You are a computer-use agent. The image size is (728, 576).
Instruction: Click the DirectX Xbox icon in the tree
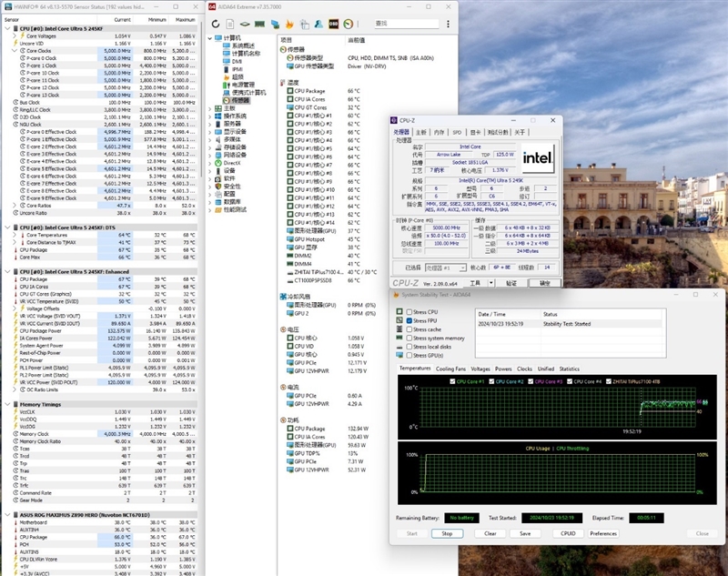click(217, 163)
